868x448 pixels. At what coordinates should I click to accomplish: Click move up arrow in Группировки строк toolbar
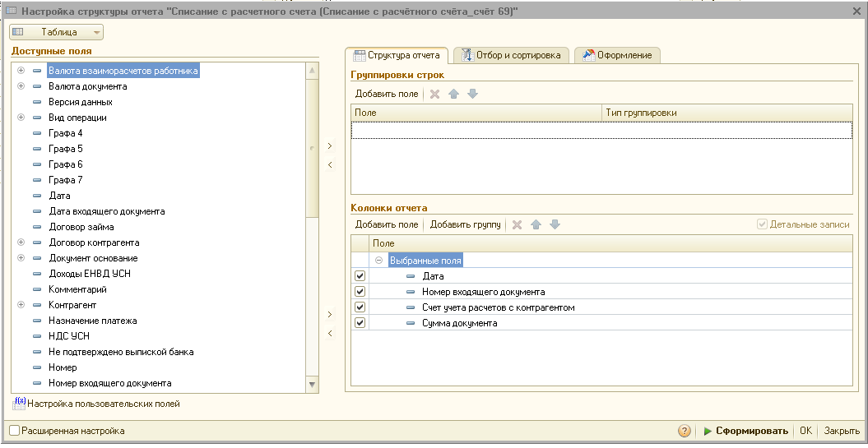453,94
